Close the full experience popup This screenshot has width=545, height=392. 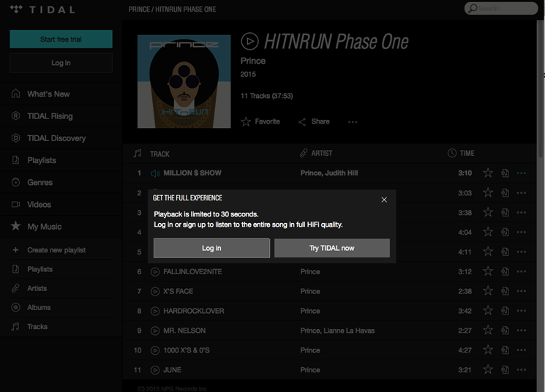coord(384,200)
